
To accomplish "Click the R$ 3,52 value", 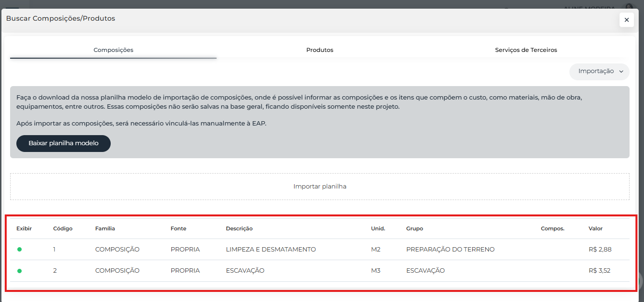I will [x=599, y=271].
